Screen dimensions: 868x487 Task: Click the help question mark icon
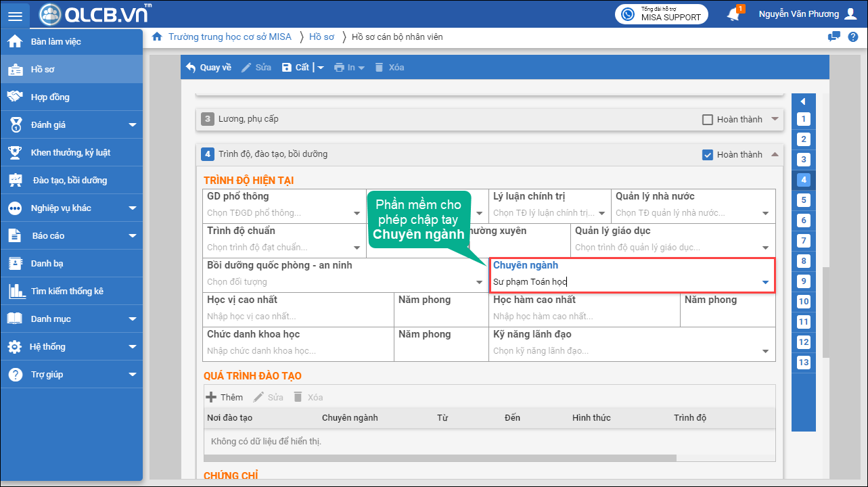pos(852,37)
